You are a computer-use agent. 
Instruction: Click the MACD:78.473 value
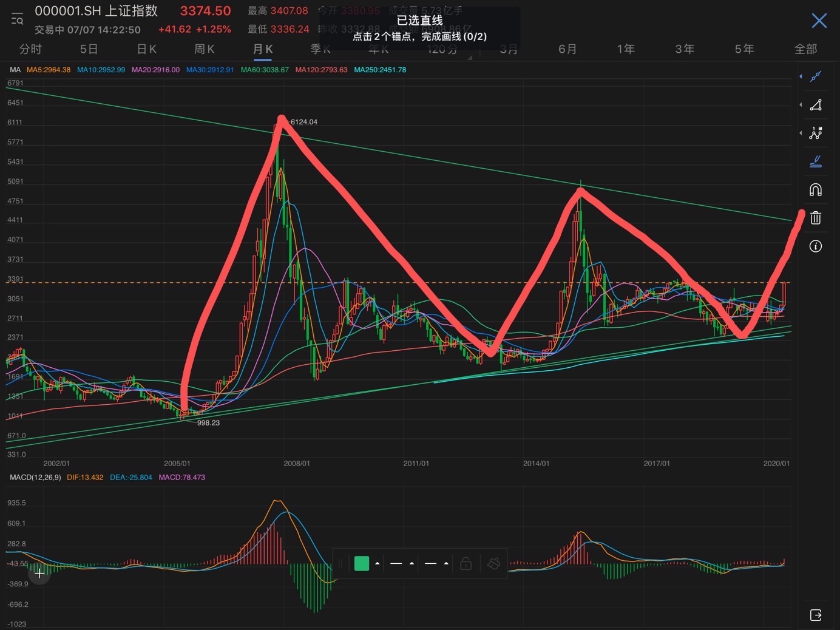tap(182, 478)
